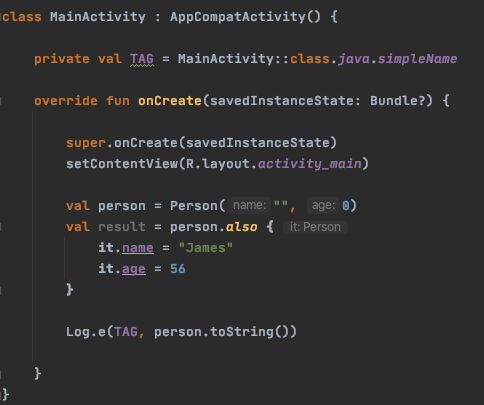Click the 'override' keyword
Viewport: 484px width, 405px height.
[x=66, y=101]
